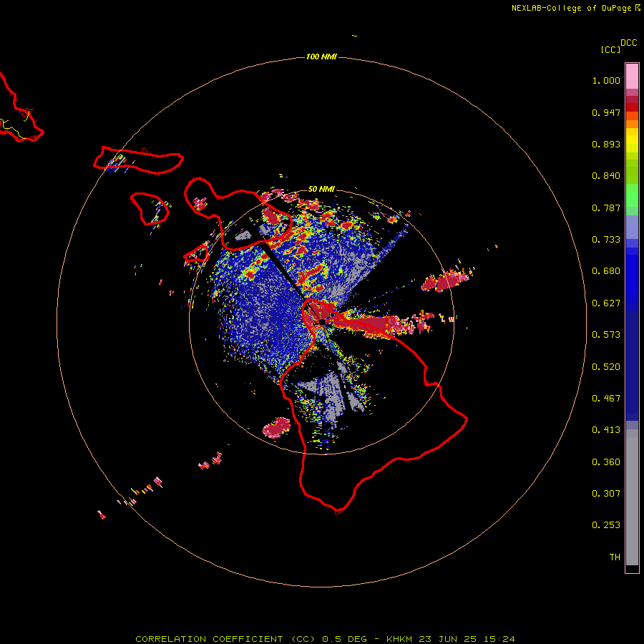644x644 pixels.
Task: Click the 0.520 scale value
Action: point(606,367)
